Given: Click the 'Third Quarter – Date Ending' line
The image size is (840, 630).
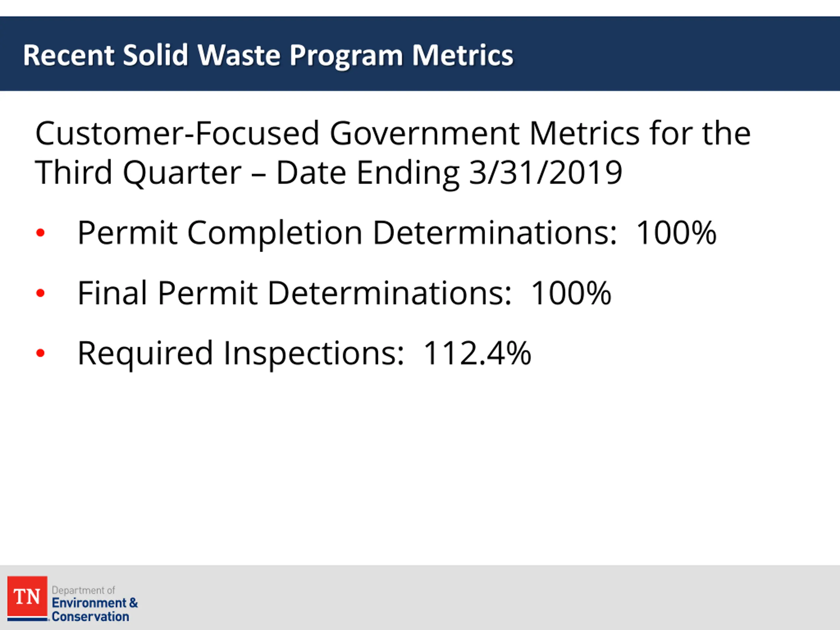Looking at the screenshot, I should tap(247, 173).
